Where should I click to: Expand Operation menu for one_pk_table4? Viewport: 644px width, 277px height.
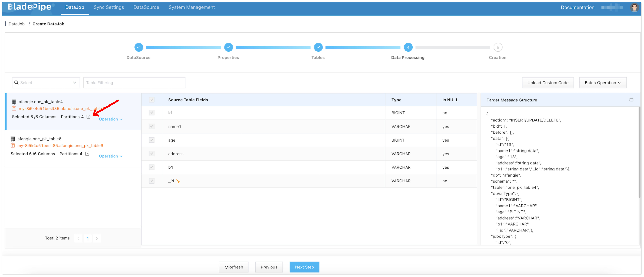point(110,119)
